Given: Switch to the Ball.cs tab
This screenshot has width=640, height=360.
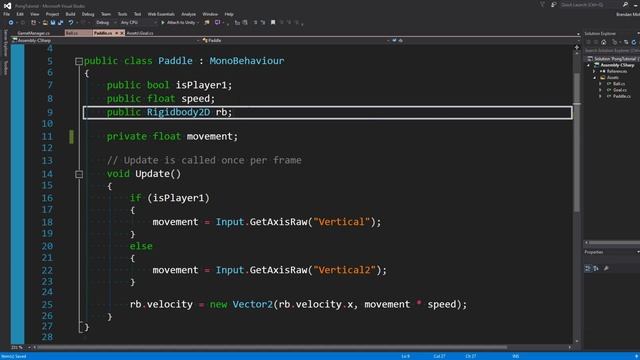Looking at the screenshot, I should pyautogui.click(x=78, y=33).
